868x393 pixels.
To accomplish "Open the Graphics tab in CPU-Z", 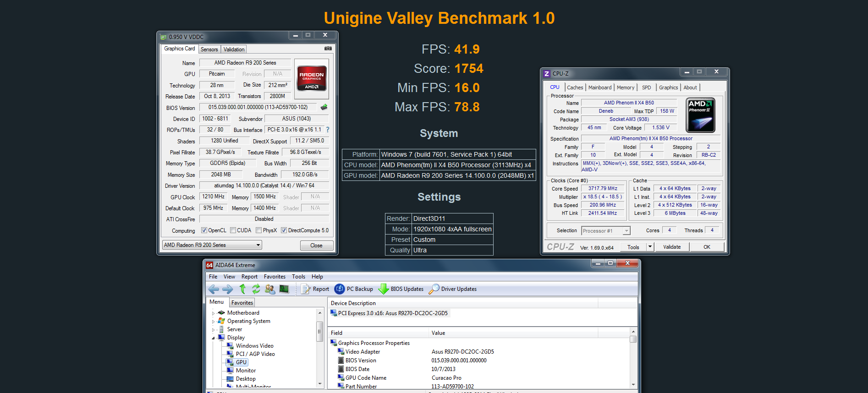I will point(668,87).
